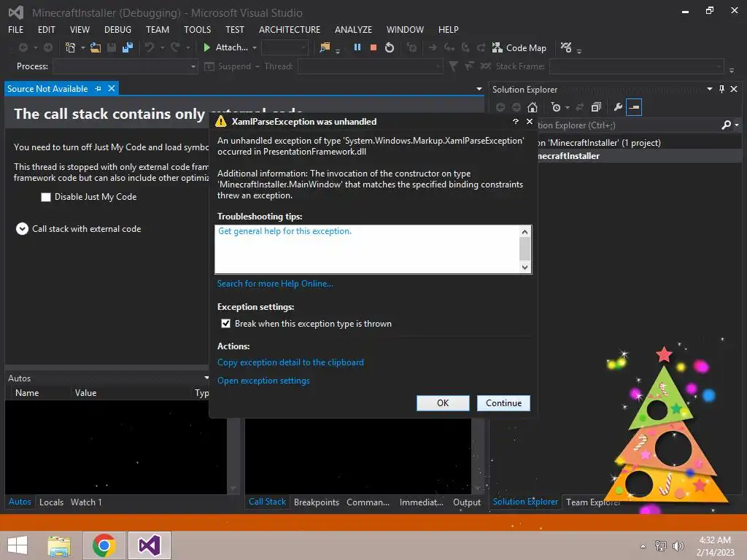Click the network icon in system tray

click(661, 546)
